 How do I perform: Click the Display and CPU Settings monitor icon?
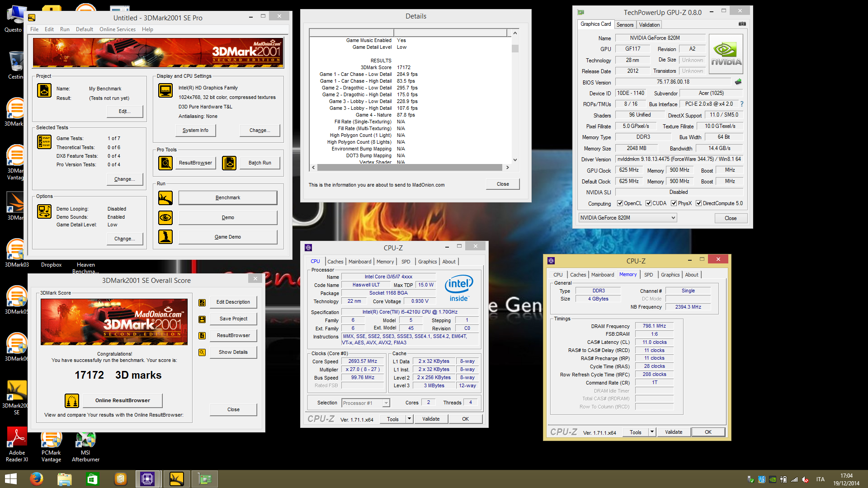coord(165,90)
